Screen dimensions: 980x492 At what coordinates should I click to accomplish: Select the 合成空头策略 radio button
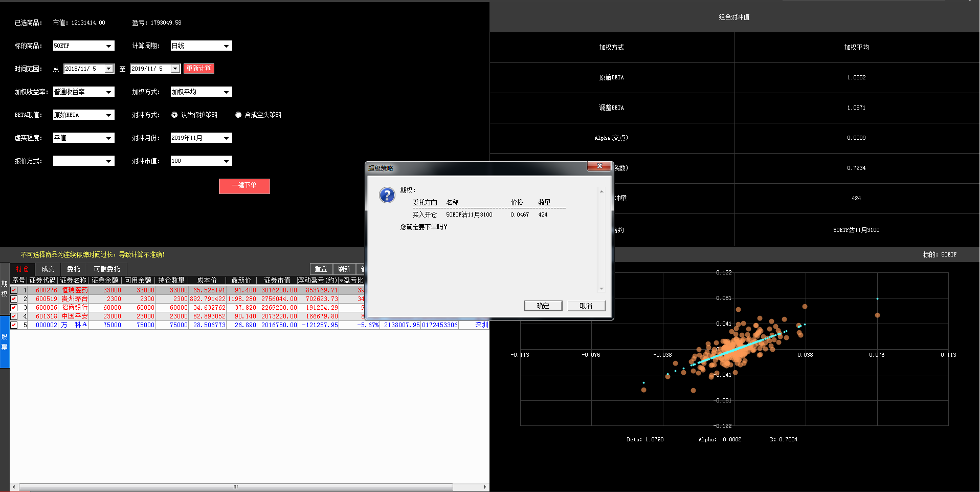pos(238,115)
